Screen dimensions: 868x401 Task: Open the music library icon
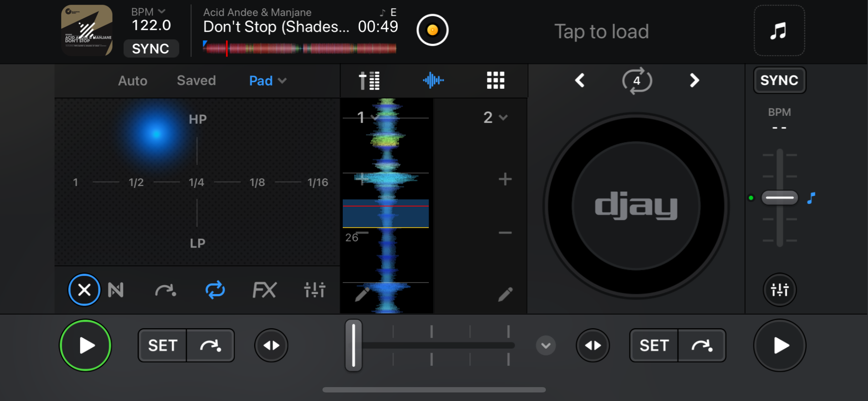point(779,31)
